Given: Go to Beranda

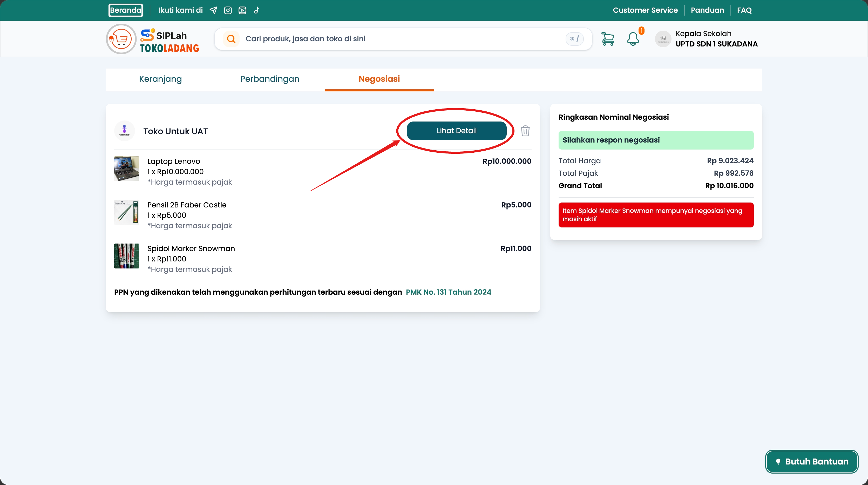Looking at the screenshot, I should (126, 10).
